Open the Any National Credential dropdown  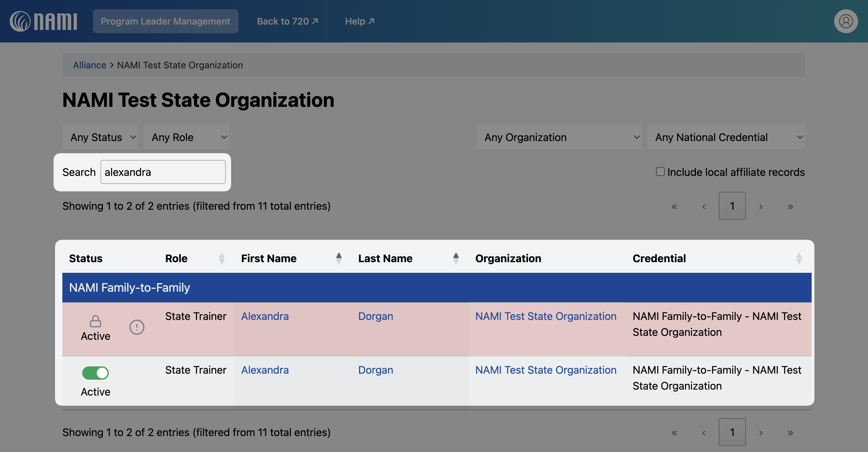[725, 137]
